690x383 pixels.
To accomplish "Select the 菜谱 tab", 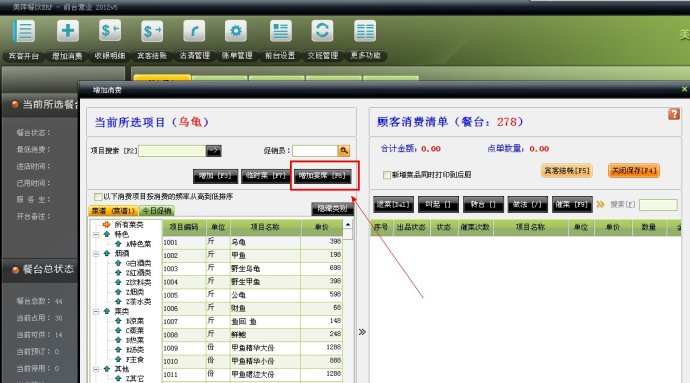I will (x=114, y=211).
